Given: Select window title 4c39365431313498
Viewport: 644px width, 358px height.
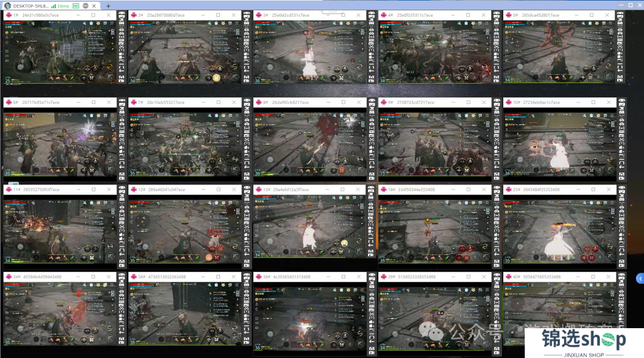Looking at the screenshot, I should point(291,277).
